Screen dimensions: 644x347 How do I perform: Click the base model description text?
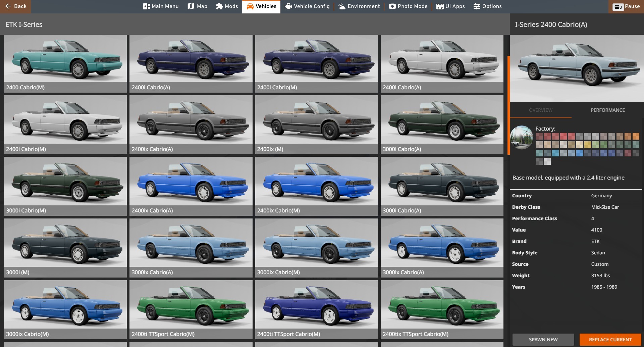tap(568, 178)
